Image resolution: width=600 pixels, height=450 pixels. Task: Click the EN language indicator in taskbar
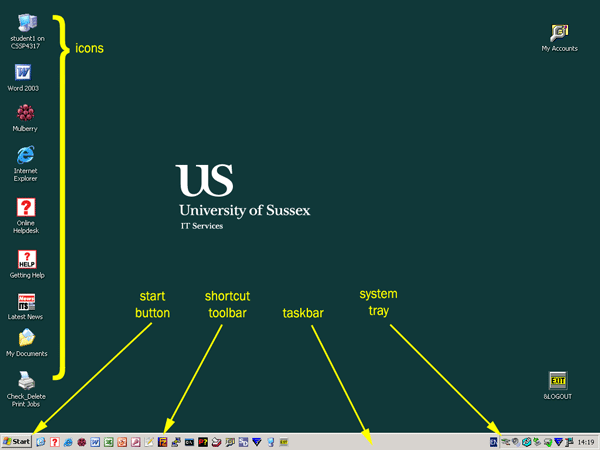[x=494, y=442]
